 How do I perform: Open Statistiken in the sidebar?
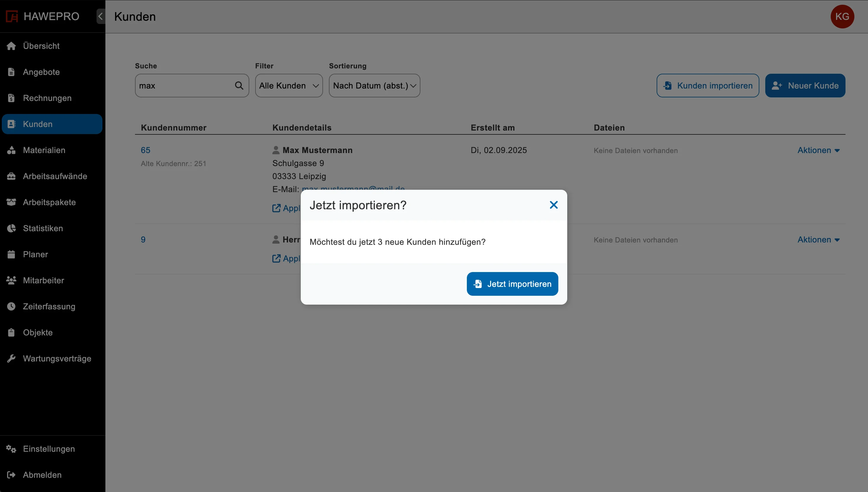pos(52,228)
